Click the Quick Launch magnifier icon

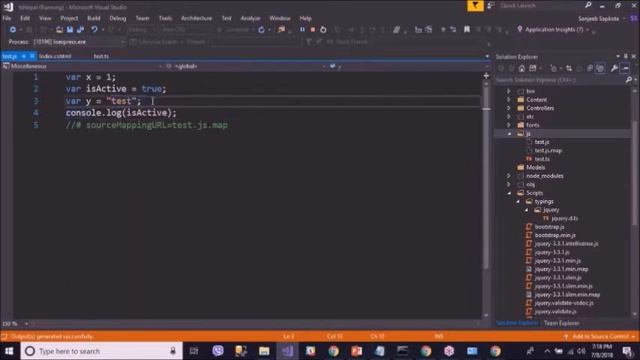[x=588, y=5]
